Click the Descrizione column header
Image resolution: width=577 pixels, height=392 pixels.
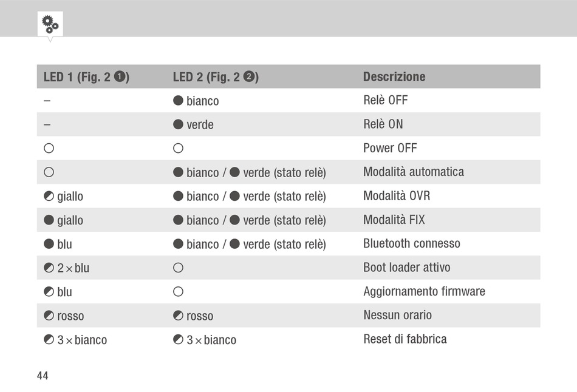point(394,76)
